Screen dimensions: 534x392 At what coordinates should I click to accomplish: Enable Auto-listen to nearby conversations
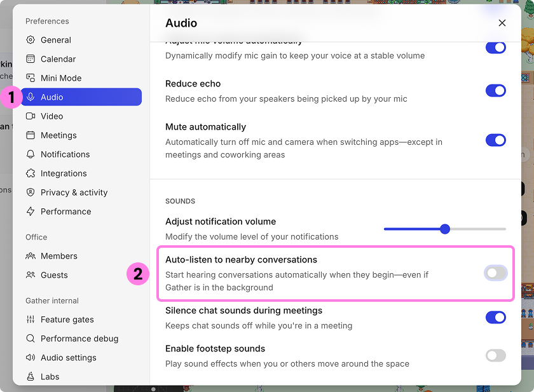pos(496,273)
